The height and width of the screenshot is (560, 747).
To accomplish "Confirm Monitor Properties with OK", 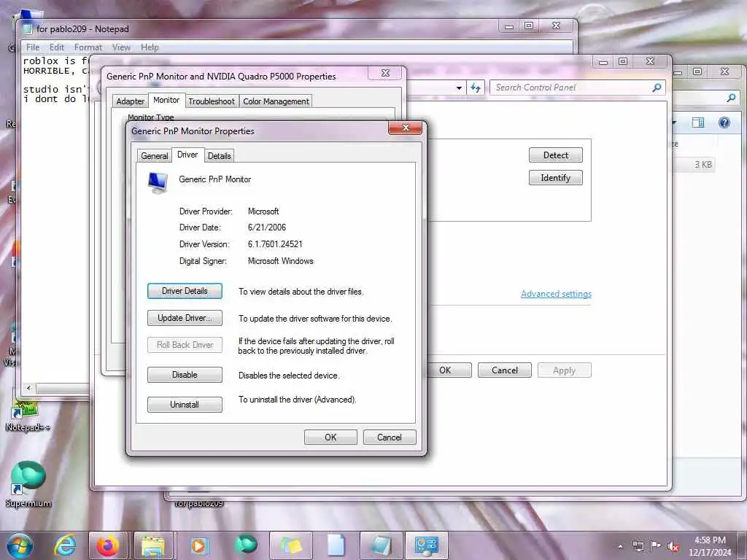I will 330,437.
